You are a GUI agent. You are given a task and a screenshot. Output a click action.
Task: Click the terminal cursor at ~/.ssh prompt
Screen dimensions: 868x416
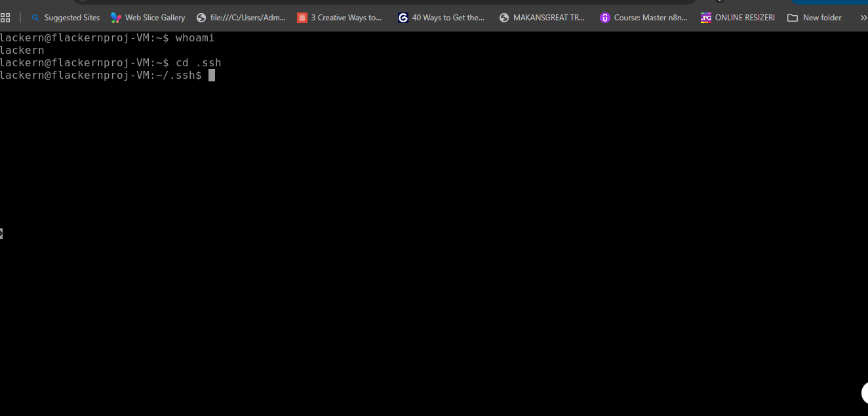click(212, 75)
